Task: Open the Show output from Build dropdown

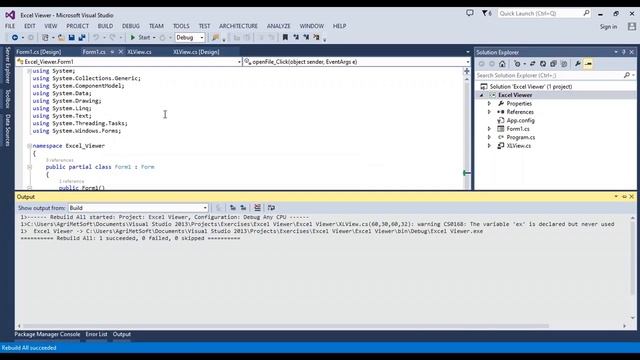Action: [x=138, y=208]
